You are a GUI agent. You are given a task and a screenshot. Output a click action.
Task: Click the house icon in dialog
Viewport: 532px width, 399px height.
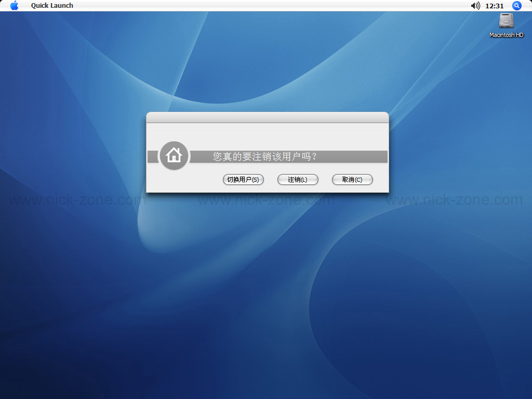coord(174,155)
